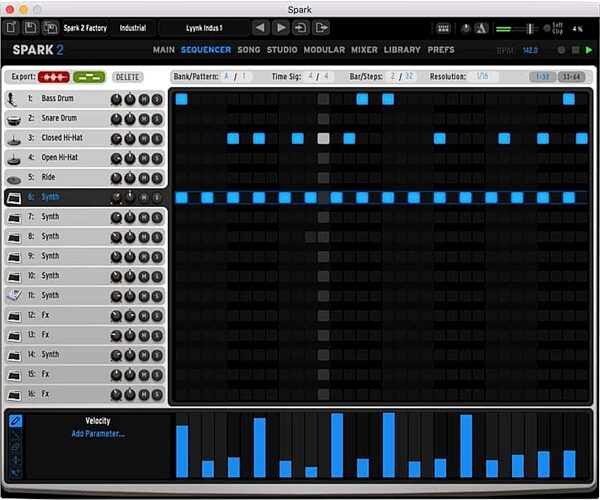Toggle the first Bass Drum step on

tap(181, 99)
